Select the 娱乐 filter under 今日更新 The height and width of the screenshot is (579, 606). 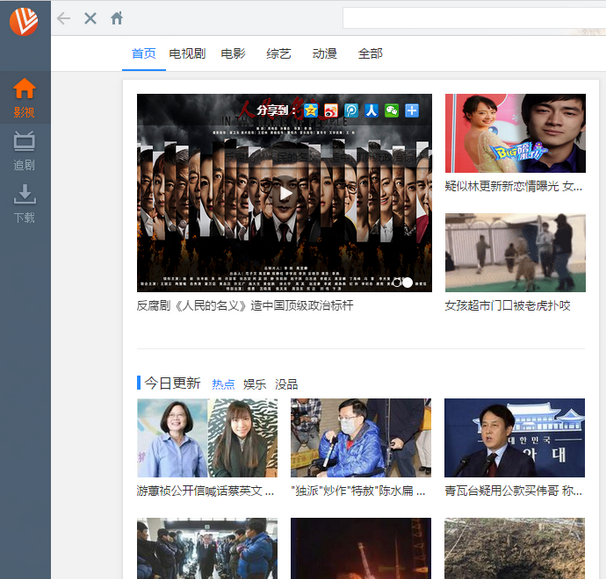coord(254,384)
